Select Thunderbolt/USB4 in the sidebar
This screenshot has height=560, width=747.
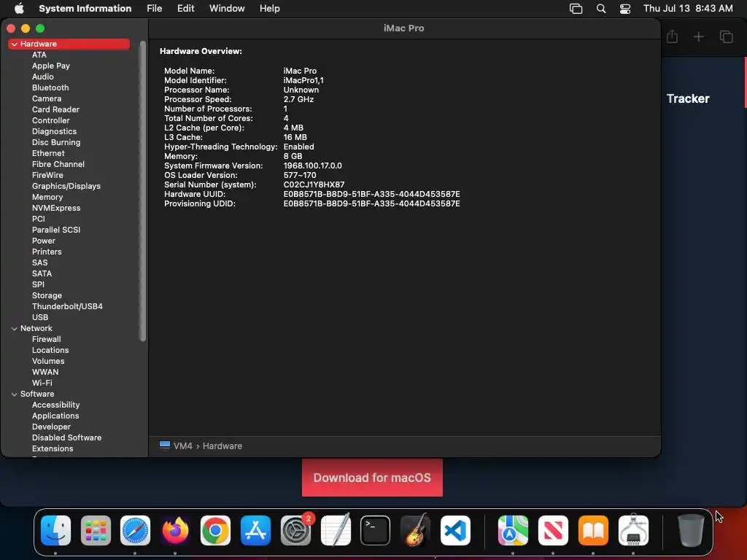pos(68,307)
